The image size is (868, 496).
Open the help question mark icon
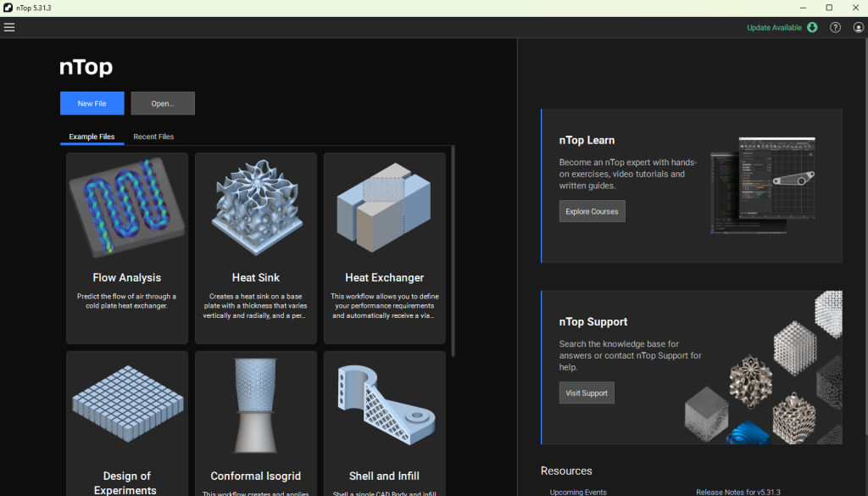[x=835, y=27]
